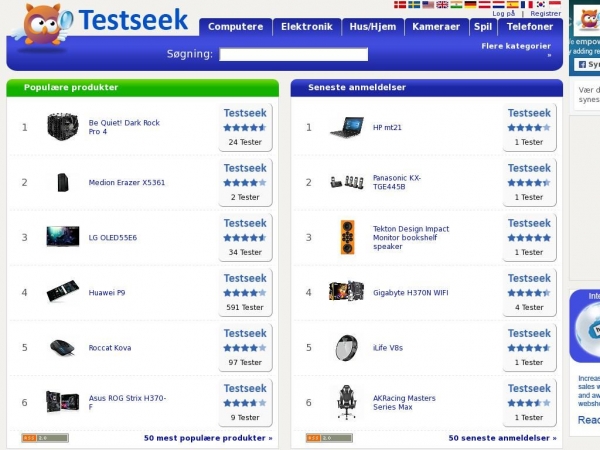Open the Medion Erazer X5361 product image
The image size is (600, 450).
pos(63,182)
